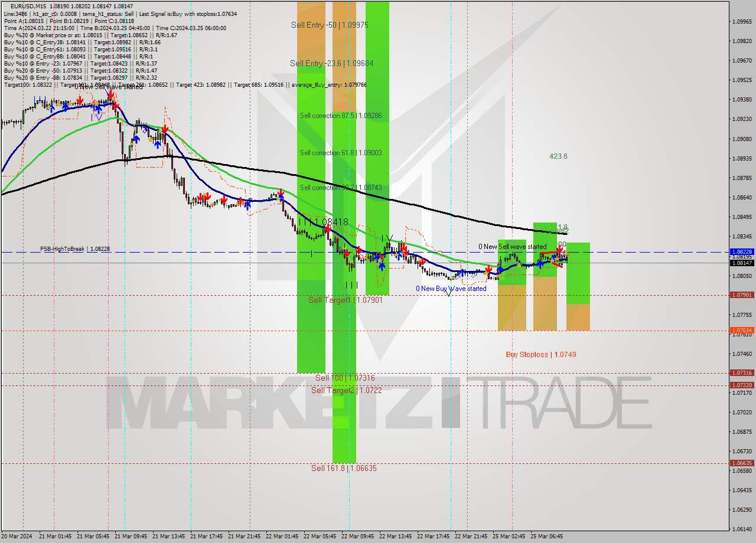Viewport: 756px width, 543px height.
Task: Click the '22 Mar 13:45' time axis label
Action: tap(396, 537)
